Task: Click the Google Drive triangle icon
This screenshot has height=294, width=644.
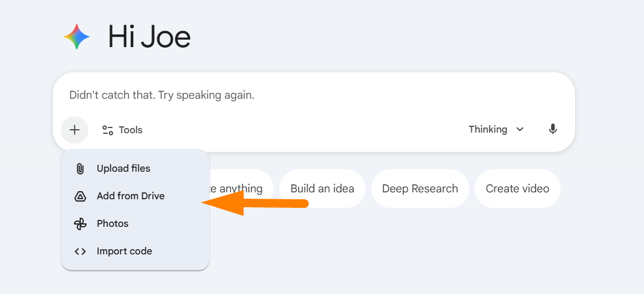Action: (80, 196)
